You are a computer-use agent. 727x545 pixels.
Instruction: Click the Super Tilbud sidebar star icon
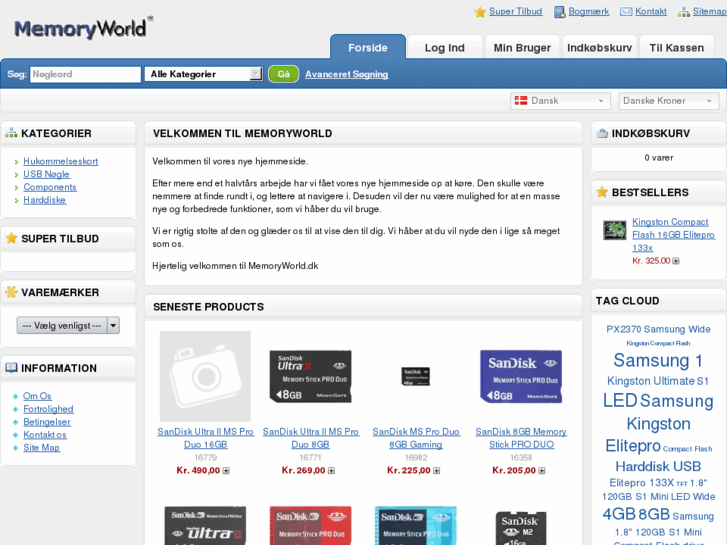tap(11, 238)
